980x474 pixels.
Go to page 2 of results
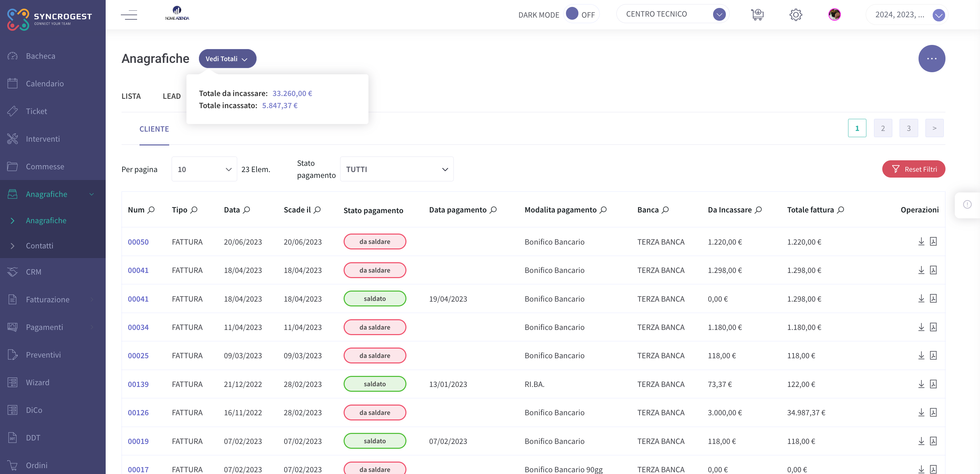point(883,128)
